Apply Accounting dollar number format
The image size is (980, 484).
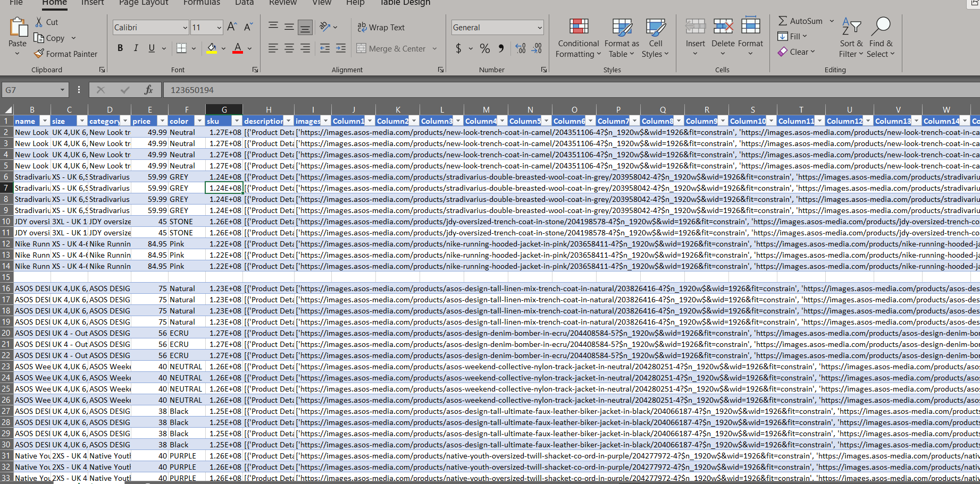458,48
